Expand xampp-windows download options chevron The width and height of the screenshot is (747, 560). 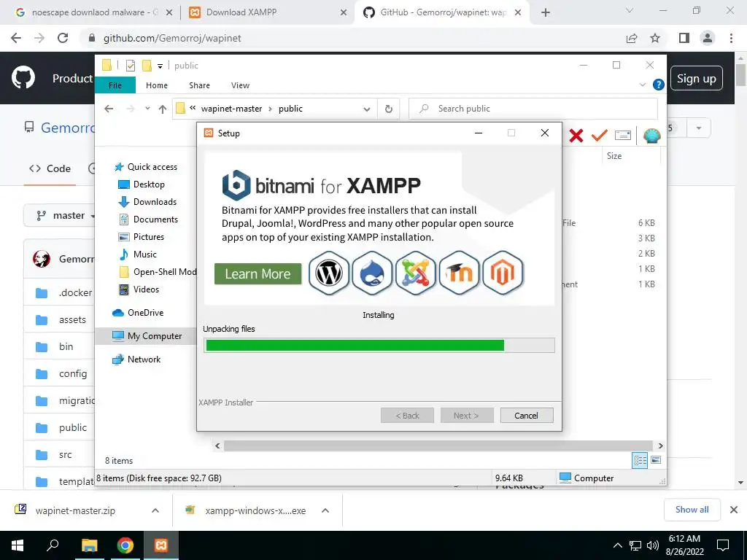[x=325, y=510]
